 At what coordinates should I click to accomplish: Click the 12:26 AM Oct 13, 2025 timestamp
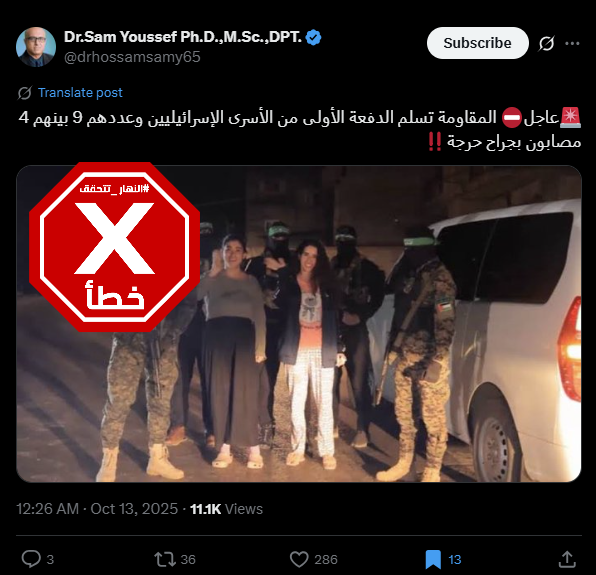97,508
